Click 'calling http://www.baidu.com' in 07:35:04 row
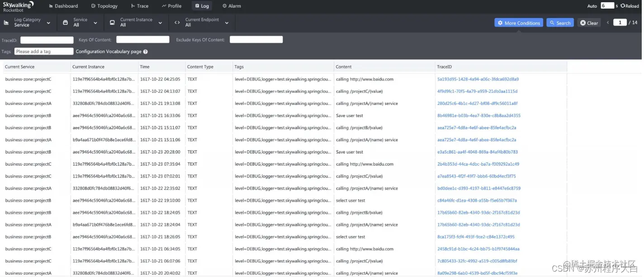Screen dimensions: 644x277 point(365,164)
